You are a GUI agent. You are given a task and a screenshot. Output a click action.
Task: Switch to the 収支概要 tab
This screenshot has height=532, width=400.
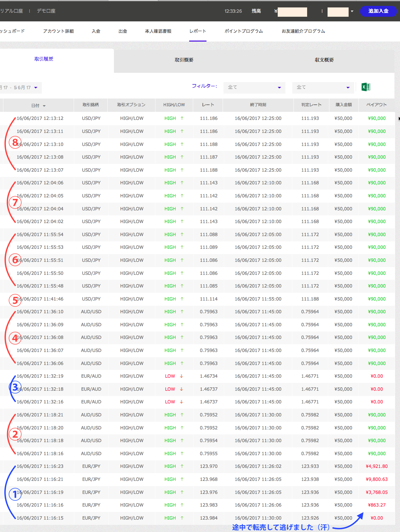324,60
